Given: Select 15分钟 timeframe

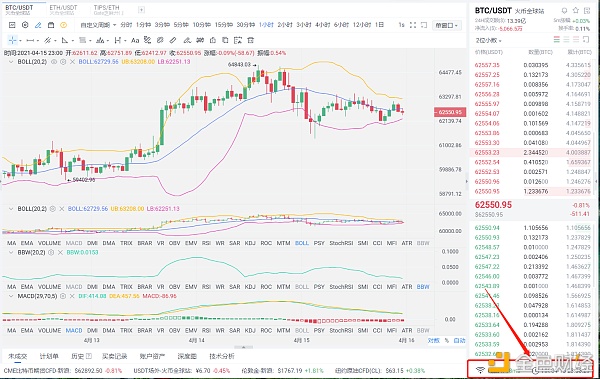Looking at the screenshot, I should (223, 25).
